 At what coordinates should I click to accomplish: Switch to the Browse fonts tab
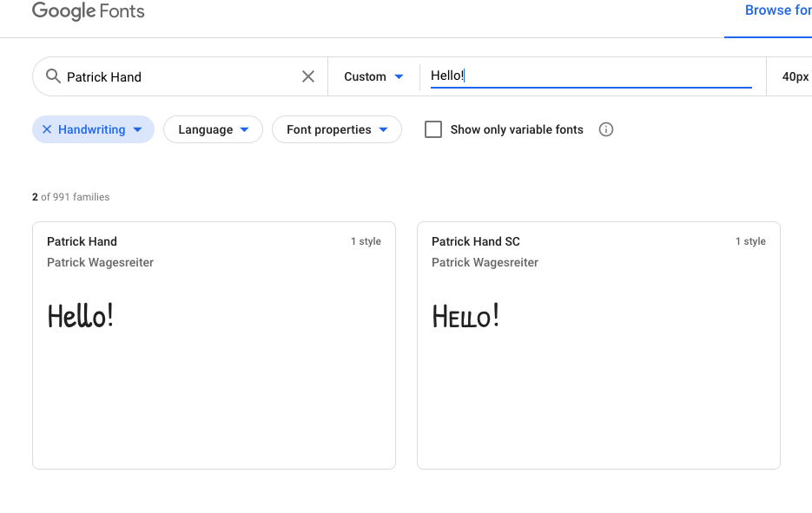click(778, 10)
